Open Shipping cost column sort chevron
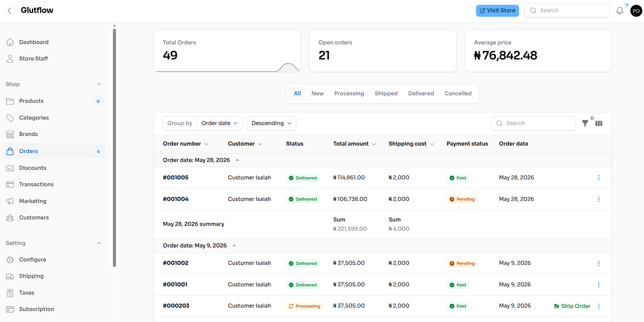Screen dimensions: 644x322 (432, 144)
